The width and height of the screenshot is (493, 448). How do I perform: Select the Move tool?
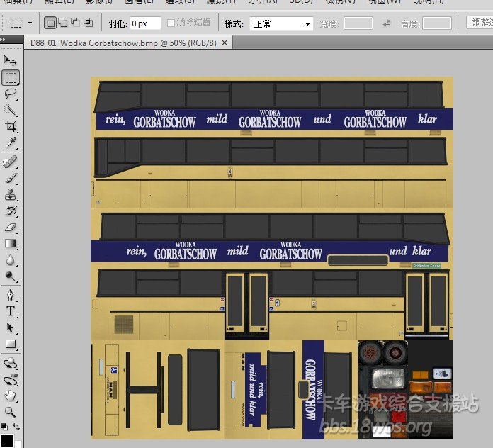click(x=11, y=62)
